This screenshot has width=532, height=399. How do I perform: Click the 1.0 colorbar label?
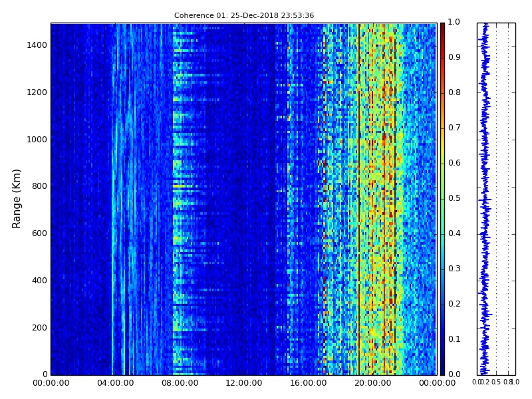coord(454,22)
